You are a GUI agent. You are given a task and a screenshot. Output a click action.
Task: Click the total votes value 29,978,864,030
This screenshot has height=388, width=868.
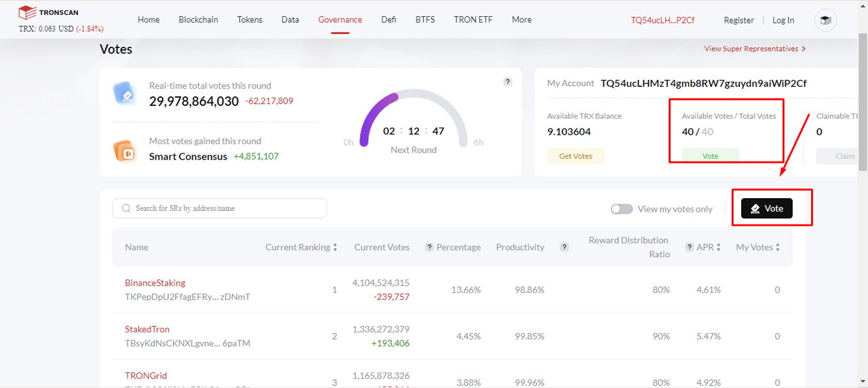(x=194, y=101)
